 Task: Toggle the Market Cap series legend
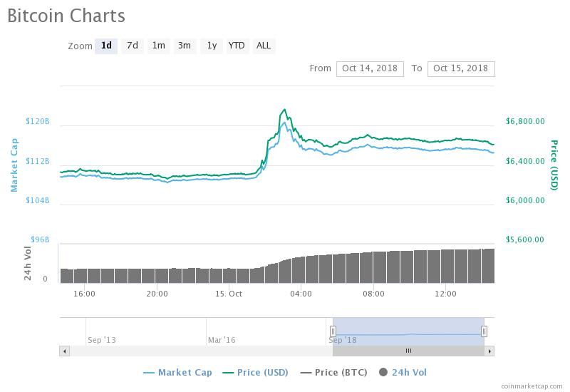[x=177, y=372]
